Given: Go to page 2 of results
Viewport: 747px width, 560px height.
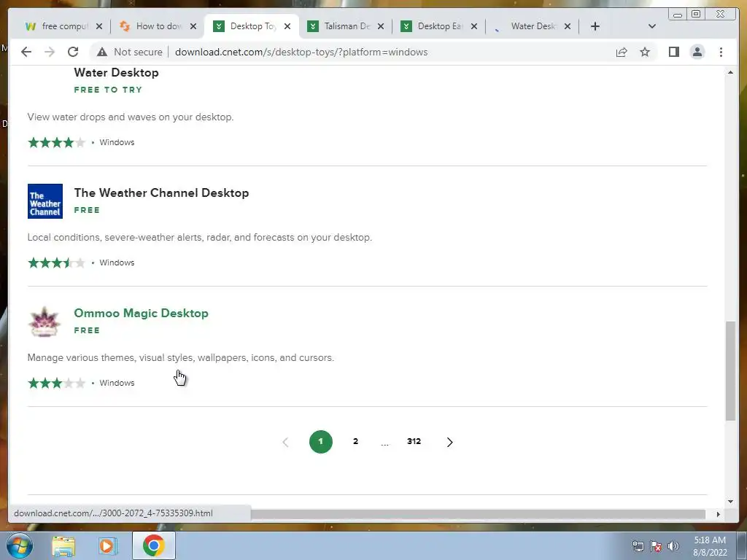Looking at the screenshot, I should [x=355, y=441].
